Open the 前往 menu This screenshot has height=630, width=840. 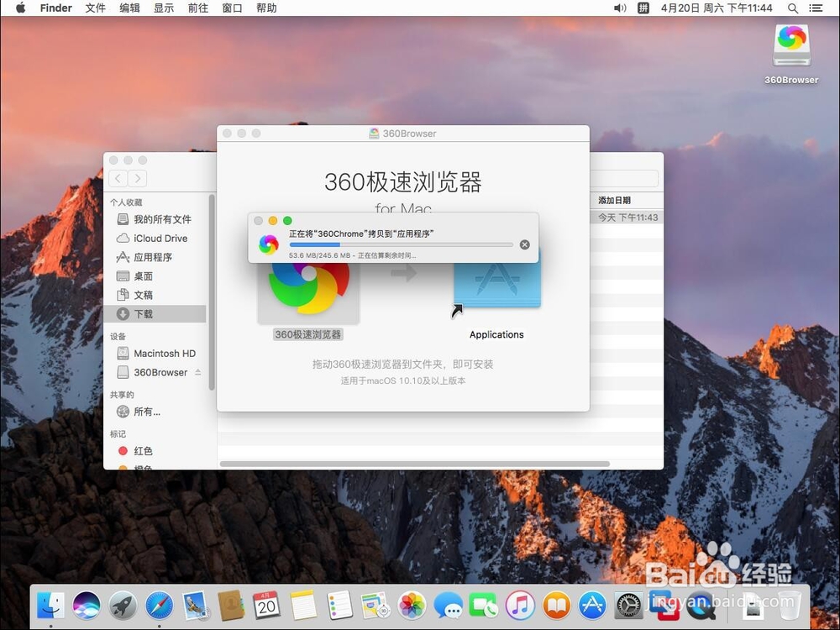197,8
